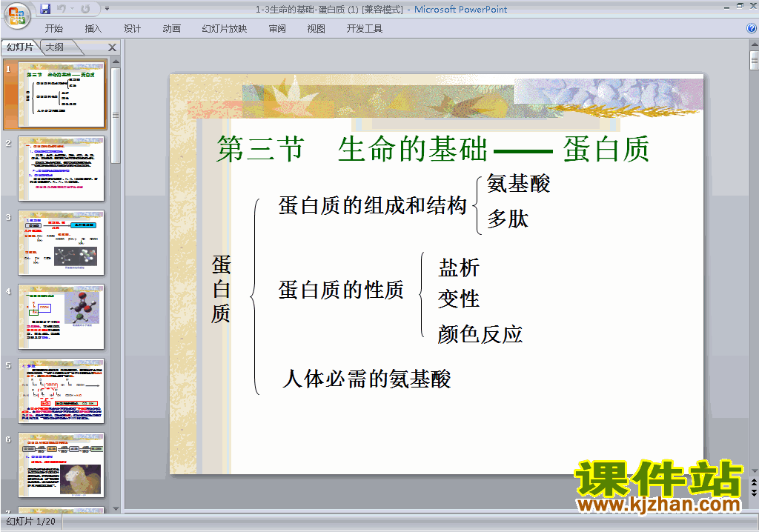The image size is (759, 532).
Task: Click the vertical 蛋白质 label on the slide
Action: [221, 289]
